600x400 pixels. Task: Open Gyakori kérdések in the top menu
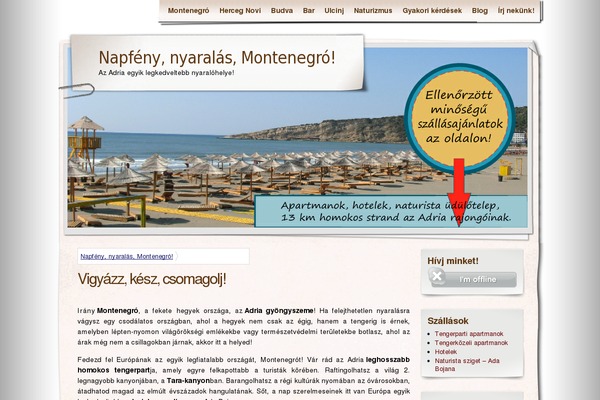click(x=432, y=11)
